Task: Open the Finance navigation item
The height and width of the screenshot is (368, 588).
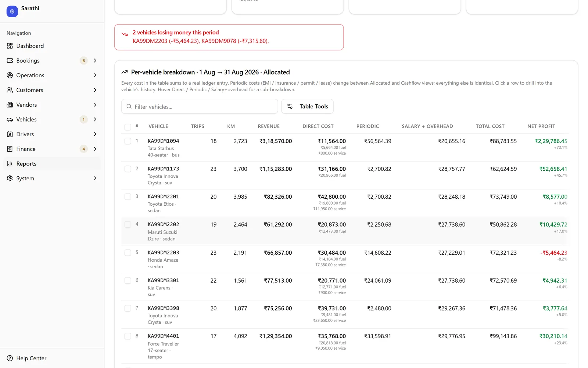Action: pyautogui.click(x=52, y=149)
